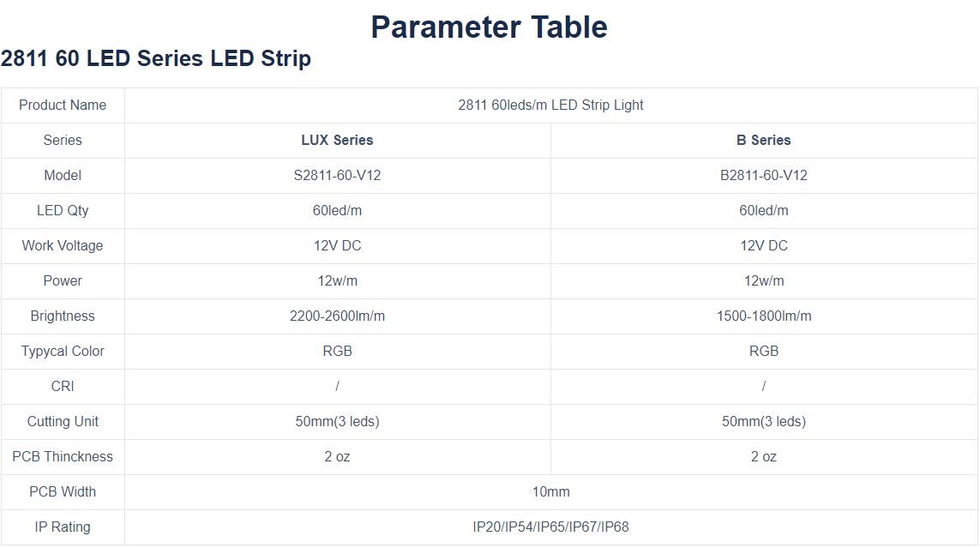The image size is (980, 548).
Task: Click the Work Voltage row label
Action: pos(63,246)
